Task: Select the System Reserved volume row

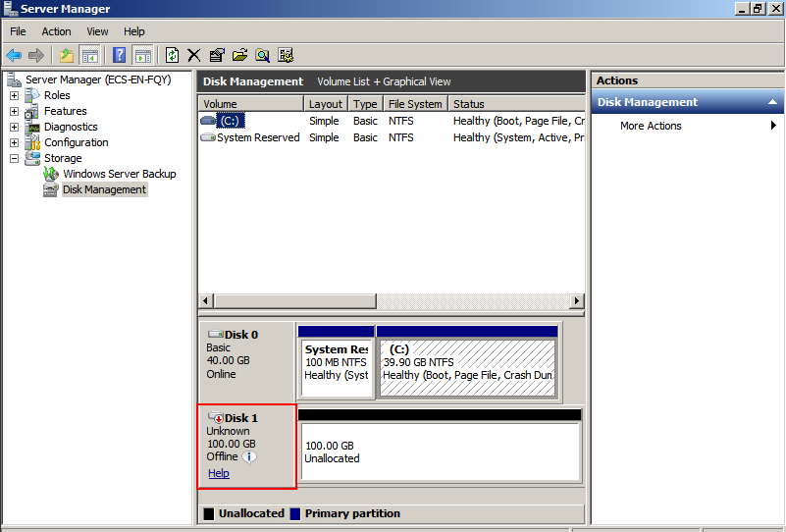Action: (391, 137)
